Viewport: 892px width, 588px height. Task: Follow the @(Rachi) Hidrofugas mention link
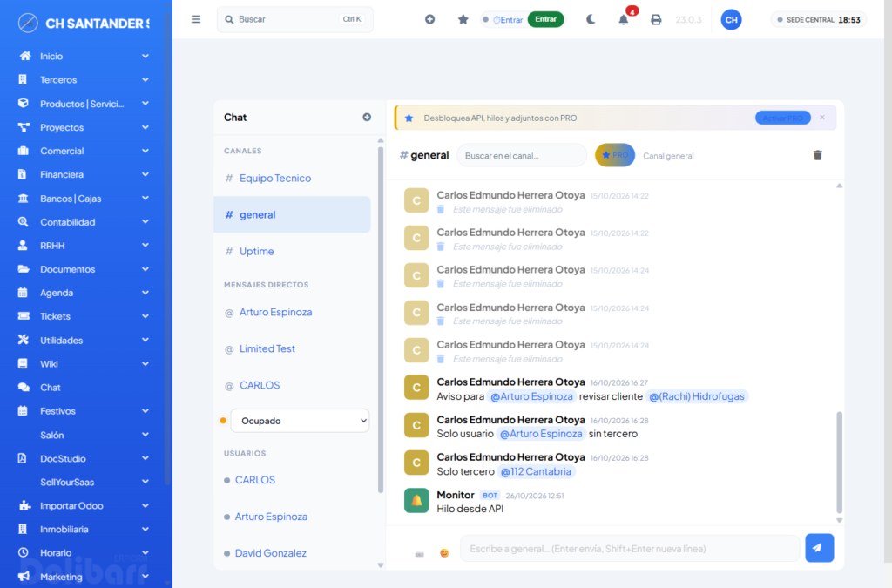pos(697,396)
